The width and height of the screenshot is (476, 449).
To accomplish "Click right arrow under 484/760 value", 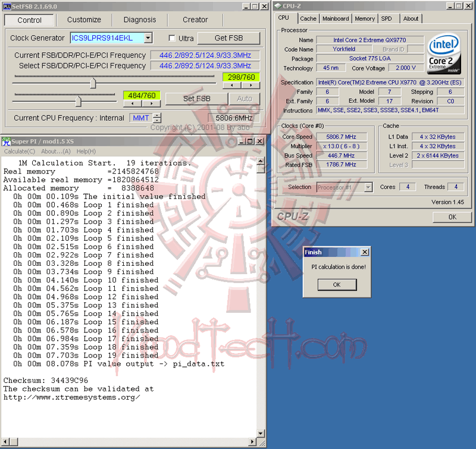I will [151, 103].
